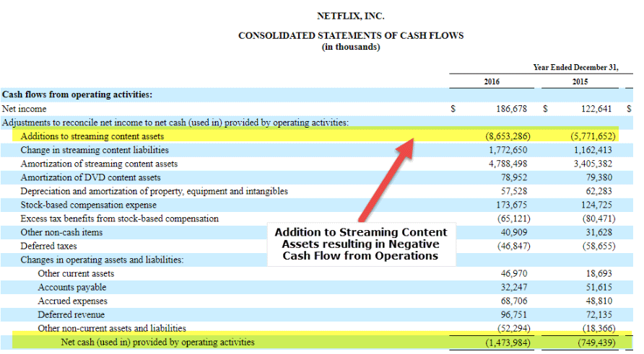This screenshot has height=354, width=644.
Task: Select the 96,751 value
Action: click(514, 314)
